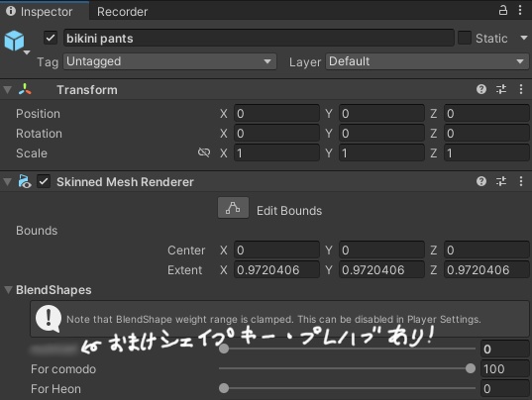Image resolution: width=532 pixels, height=400 pixels.
Task: Open the Default layer dropdown
Action: [x=427, y=61]
